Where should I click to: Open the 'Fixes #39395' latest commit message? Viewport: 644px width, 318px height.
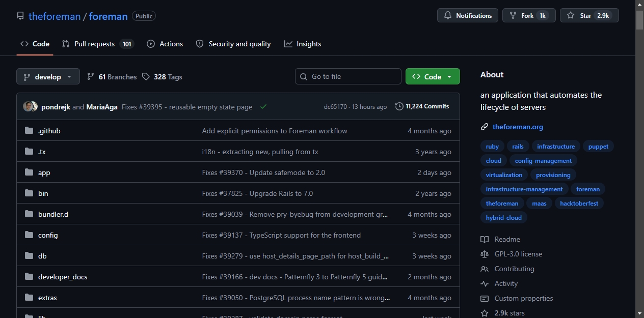point(187,107)
